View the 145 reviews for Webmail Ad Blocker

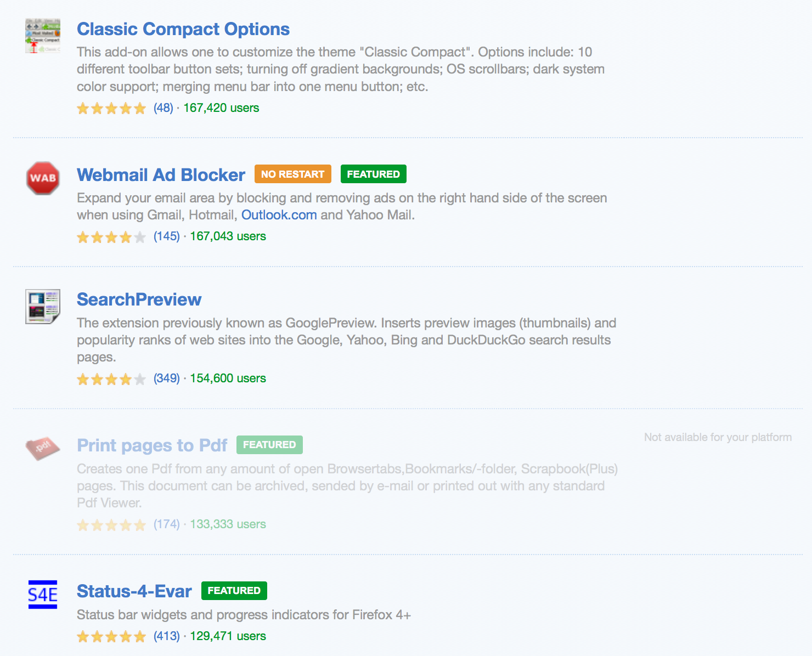click(167, 236)
